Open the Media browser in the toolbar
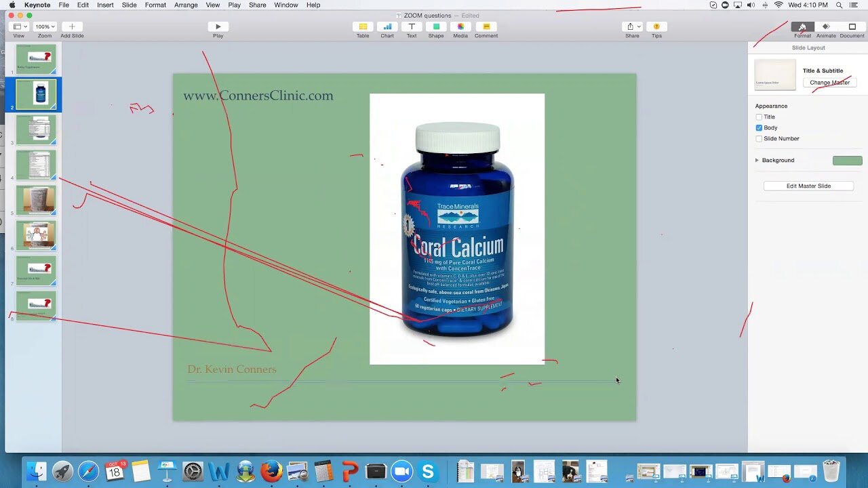Viewport: 868px width, 488px height. point(460,26)
